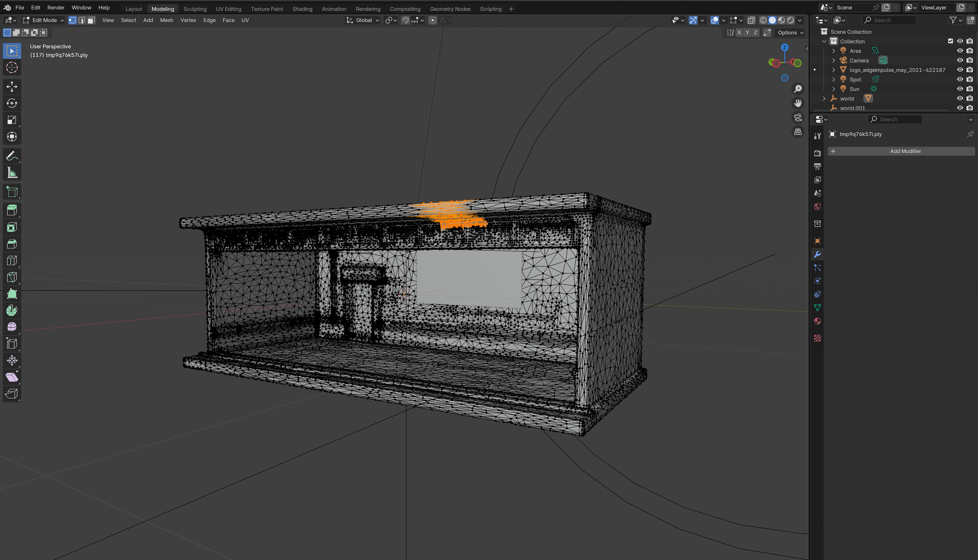Image resolution: width=978 pixels, height=560 pixels.
Task: Select the Move tool in toolbar
Action: click(12, 86)
